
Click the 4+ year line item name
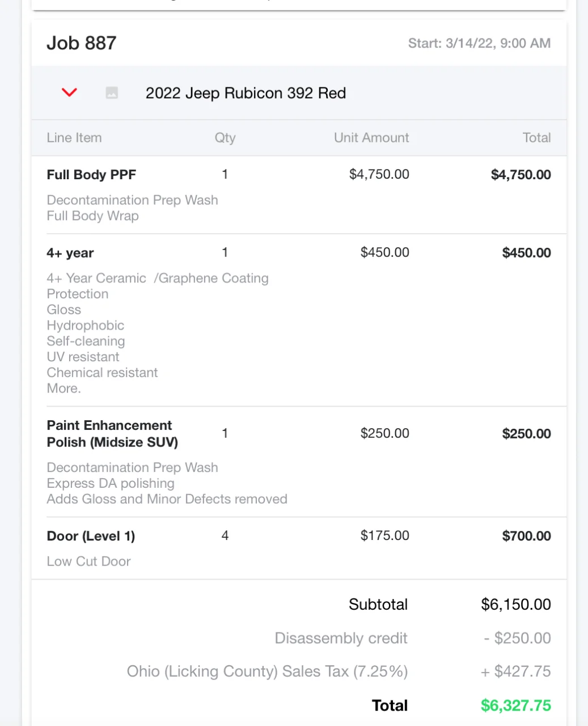pos(70,252)
